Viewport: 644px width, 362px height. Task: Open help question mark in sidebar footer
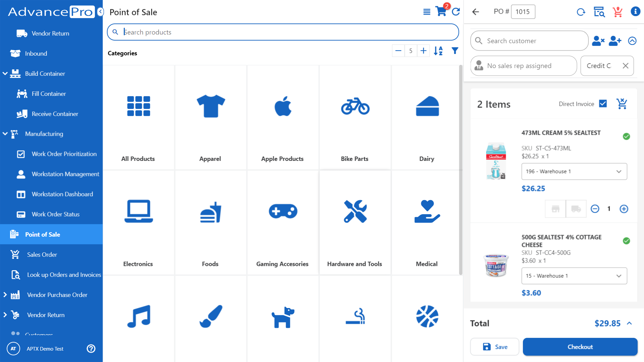[91, 349]
